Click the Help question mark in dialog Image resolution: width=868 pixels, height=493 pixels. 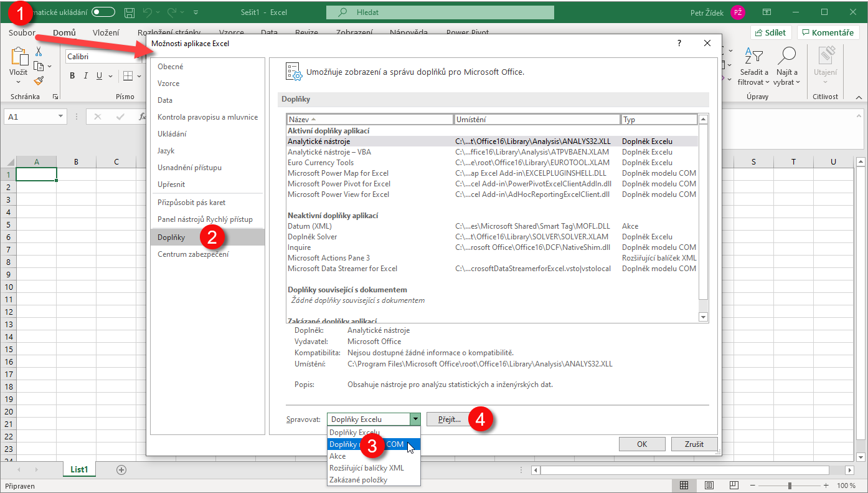[679, 43]
